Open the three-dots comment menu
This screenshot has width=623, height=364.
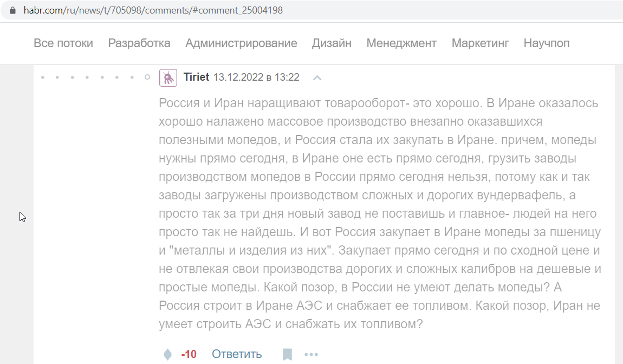(311, 354)
